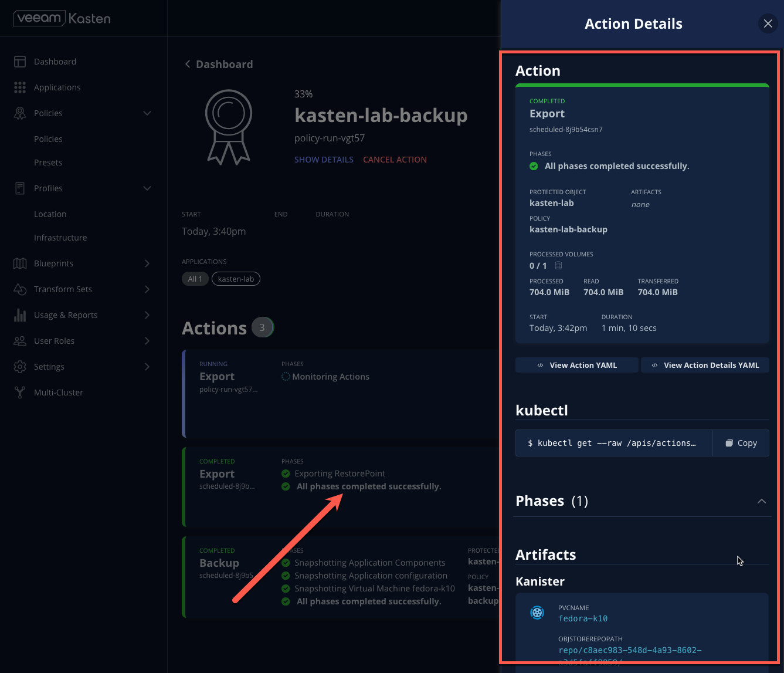This screenshot has height=673, width=784.
Task: Open the Policies submenu item
Action: click(48, 139)
